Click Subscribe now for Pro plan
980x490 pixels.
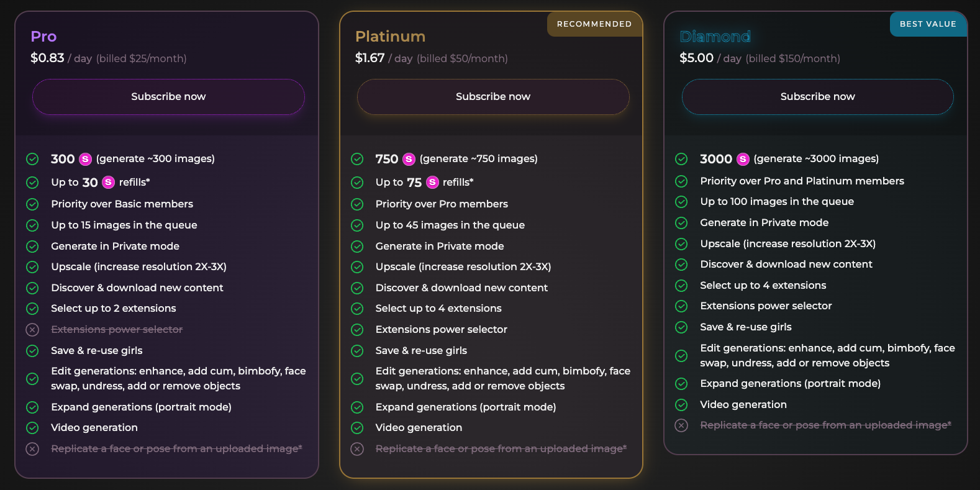(168, 97)
